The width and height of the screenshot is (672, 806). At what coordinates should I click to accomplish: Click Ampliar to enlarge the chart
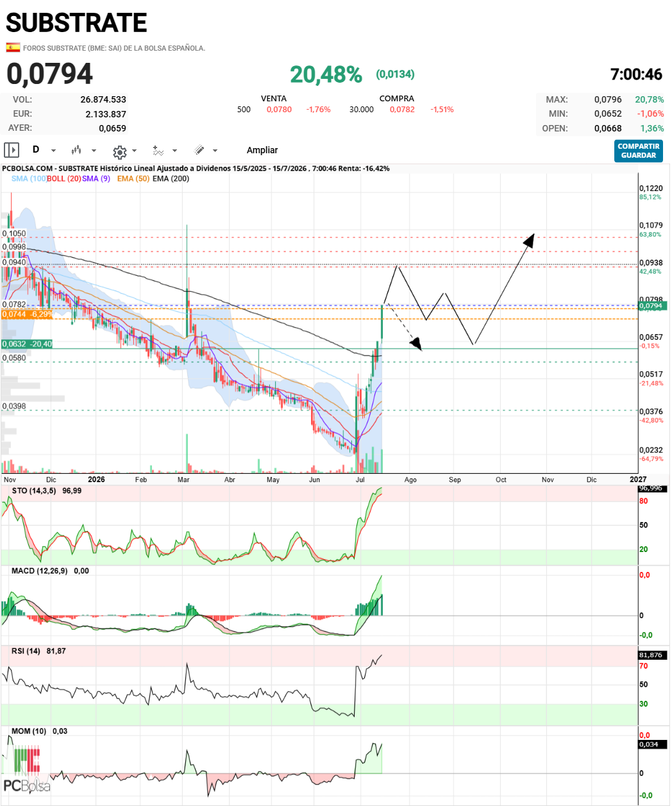click(262, 150)
